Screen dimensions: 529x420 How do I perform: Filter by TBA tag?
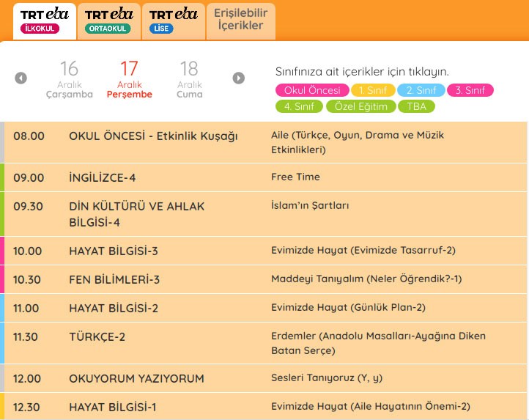416,107
